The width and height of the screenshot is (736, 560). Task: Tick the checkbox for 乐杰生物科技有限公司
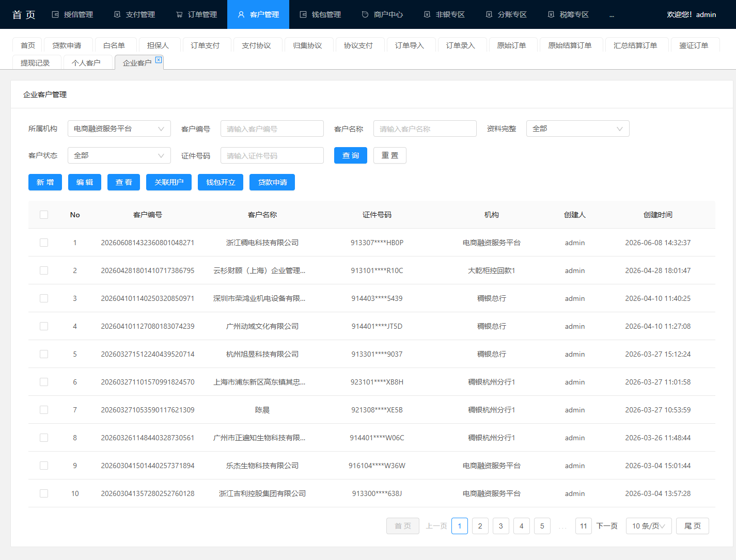(x=44, y=466)
